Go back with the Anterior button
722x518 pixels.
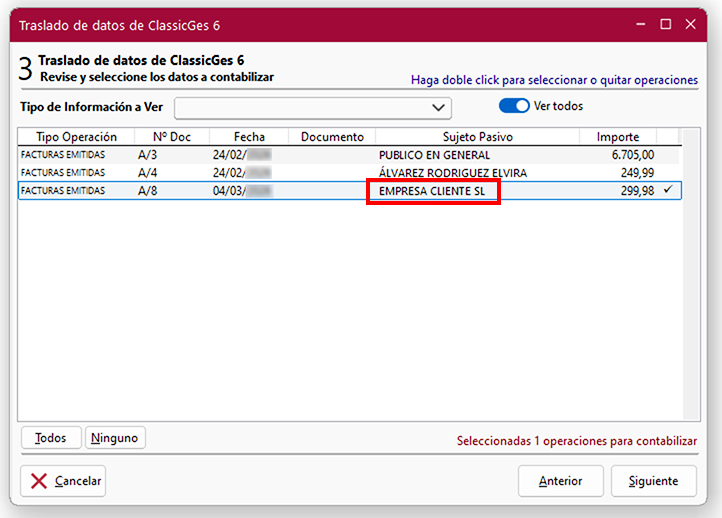pos(560,481)
